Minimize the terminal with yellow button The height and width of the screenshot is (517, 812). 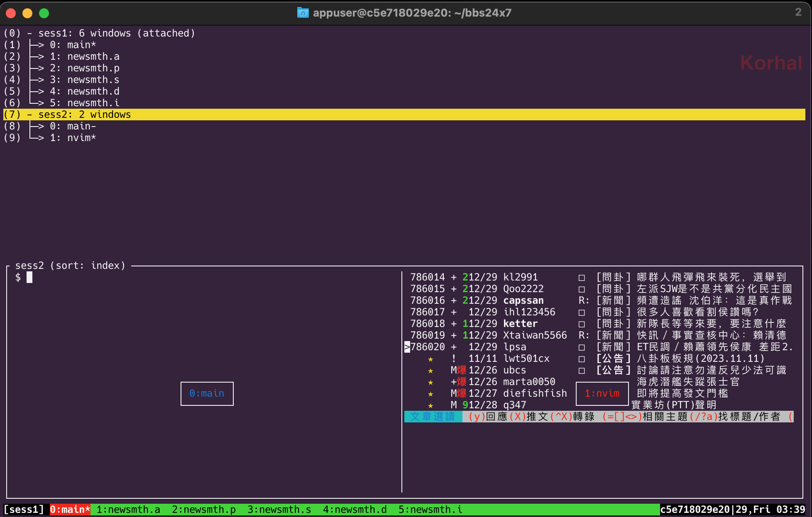click(27, 13)
